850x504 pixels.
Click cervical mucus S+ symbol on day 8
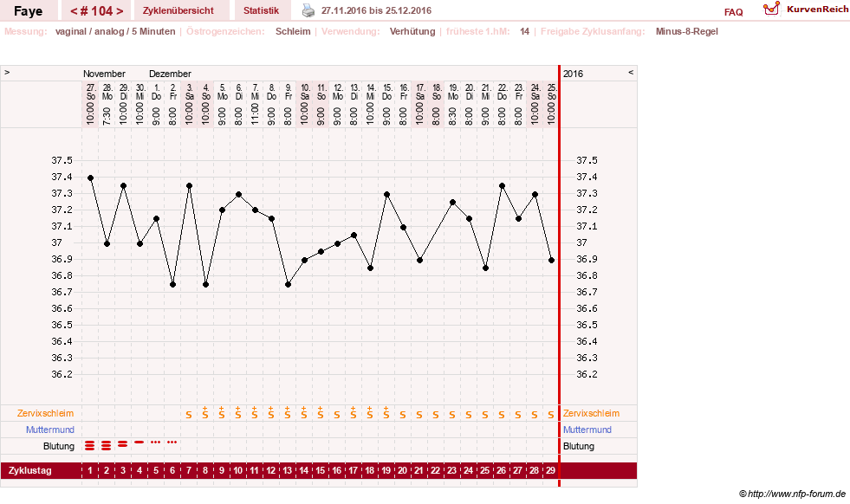pos(204,412)
